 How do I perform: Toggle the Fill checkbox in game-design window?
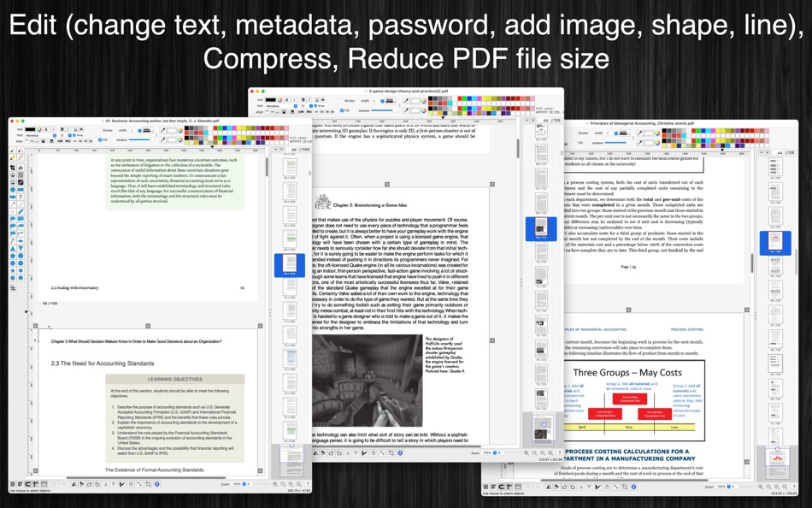point(342,110)
